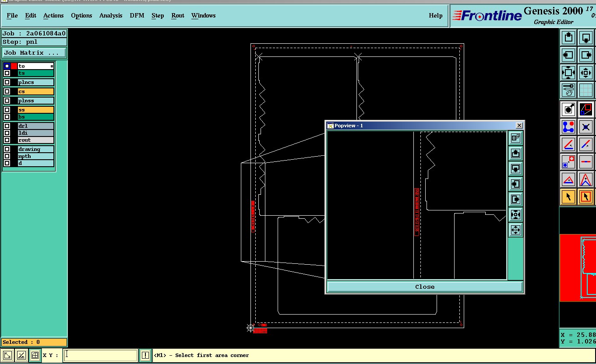Select the horizontal red-blue line tool
596x364 pixels.
tap(586, 161)
